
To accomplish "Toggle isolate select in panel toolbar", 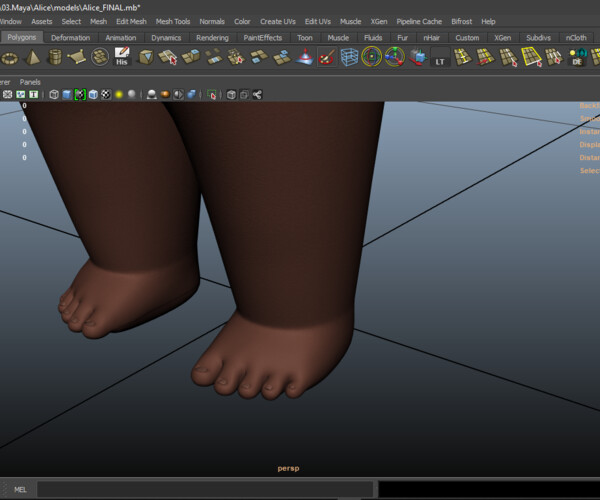I will tap(211, 94).
